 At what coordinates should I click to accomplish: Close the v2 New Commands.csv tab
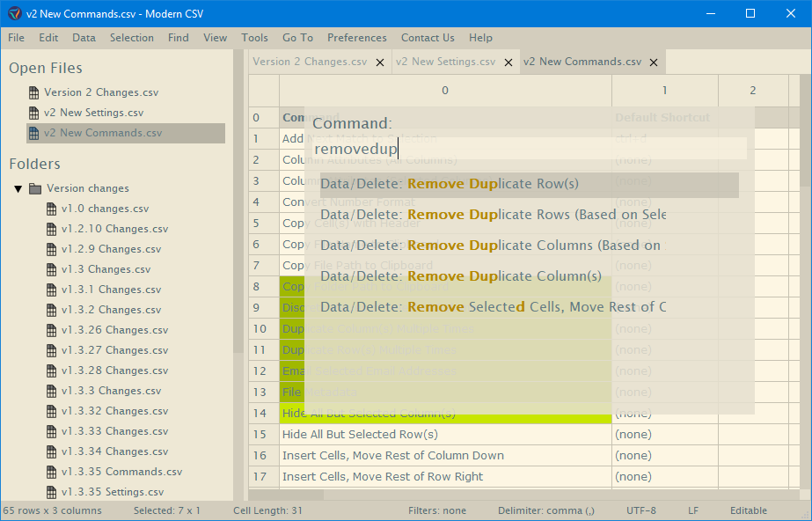pyautogui.click(x=654, y=62)
